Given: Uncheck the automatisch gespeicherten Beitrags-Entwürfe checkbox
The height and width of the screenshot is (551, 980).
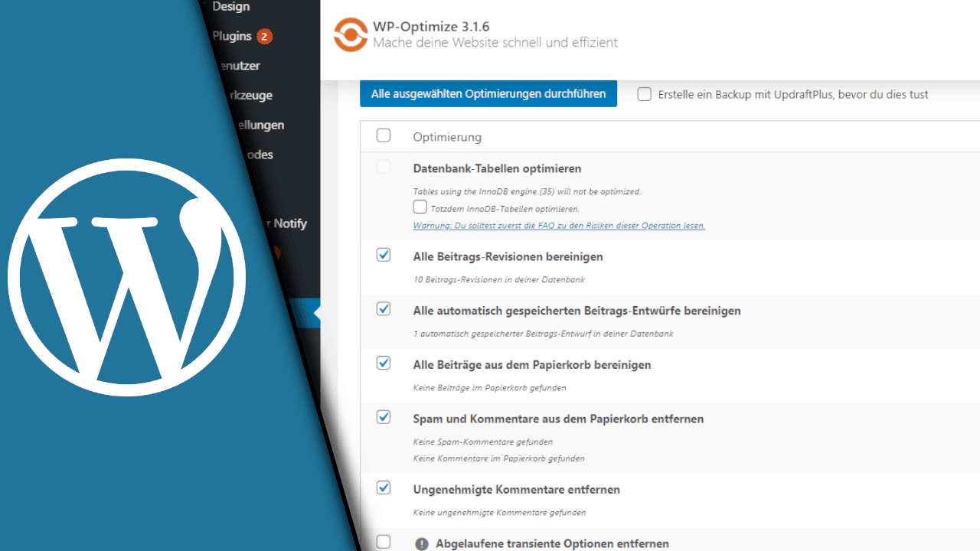Looking at the screenshot, I should click(x=384, y=309).
